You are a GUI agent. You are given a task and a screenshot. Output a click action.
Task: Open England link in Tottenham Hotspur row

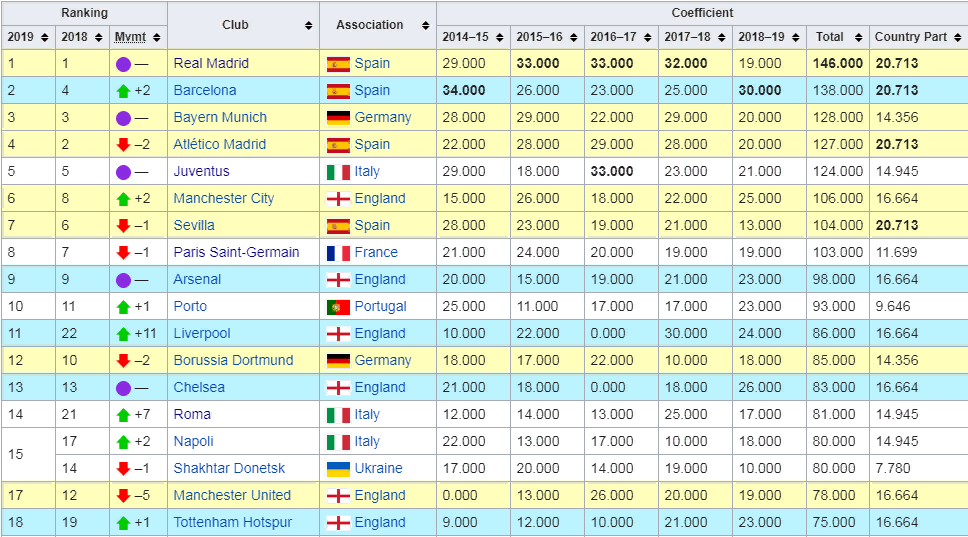coord(380,522)
